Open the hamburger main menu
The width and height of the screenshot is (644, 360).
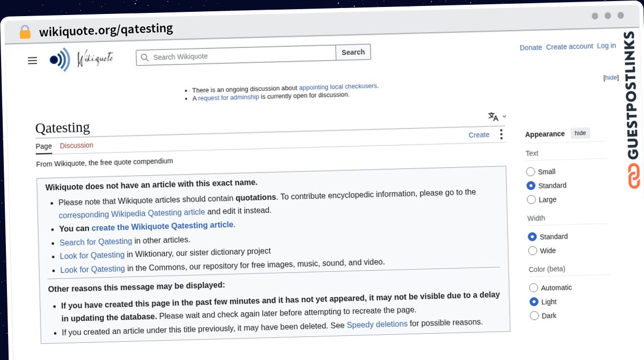(32, 61)
